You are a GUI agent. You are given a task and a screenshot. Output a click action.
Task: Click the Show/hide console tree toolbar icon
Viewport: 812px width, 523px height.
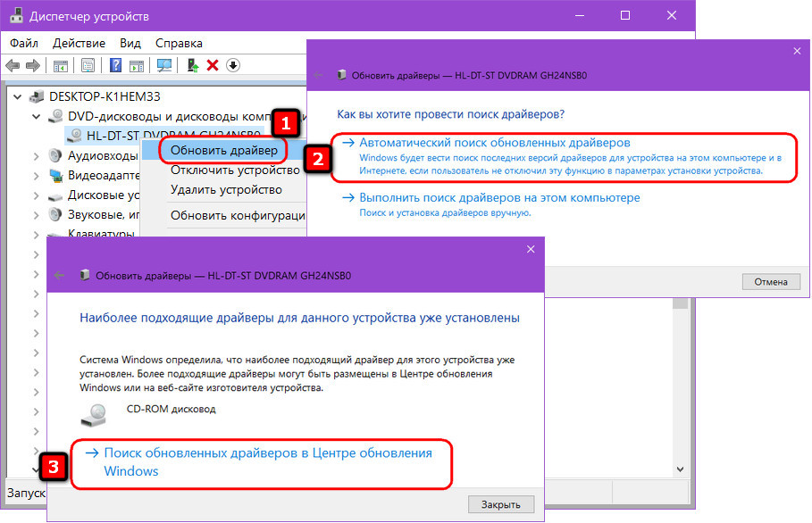point(61,66)
